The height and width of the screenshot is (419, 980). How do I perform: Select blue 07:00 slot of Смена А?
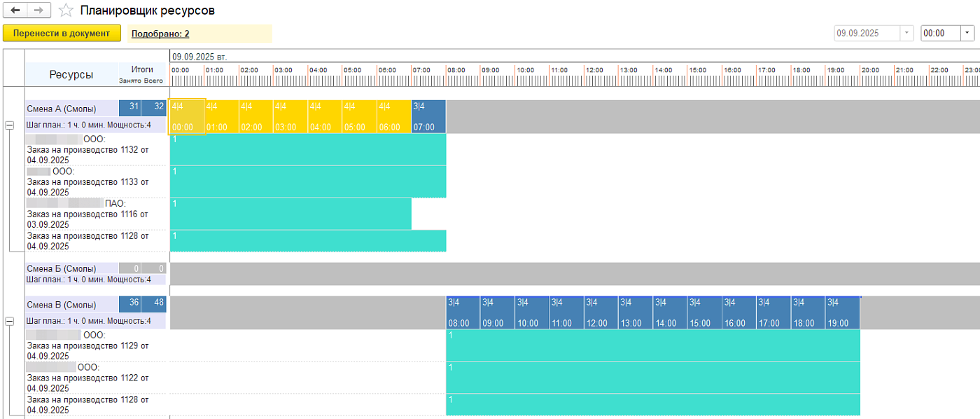[x=428, y=116]
